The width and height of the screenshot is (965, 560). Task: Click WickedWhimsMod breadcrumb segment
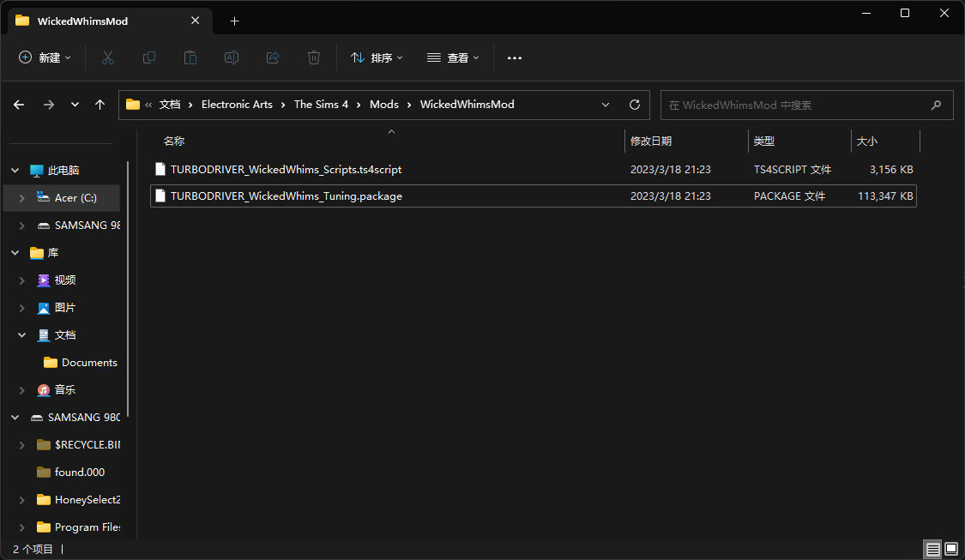[467, 105]
